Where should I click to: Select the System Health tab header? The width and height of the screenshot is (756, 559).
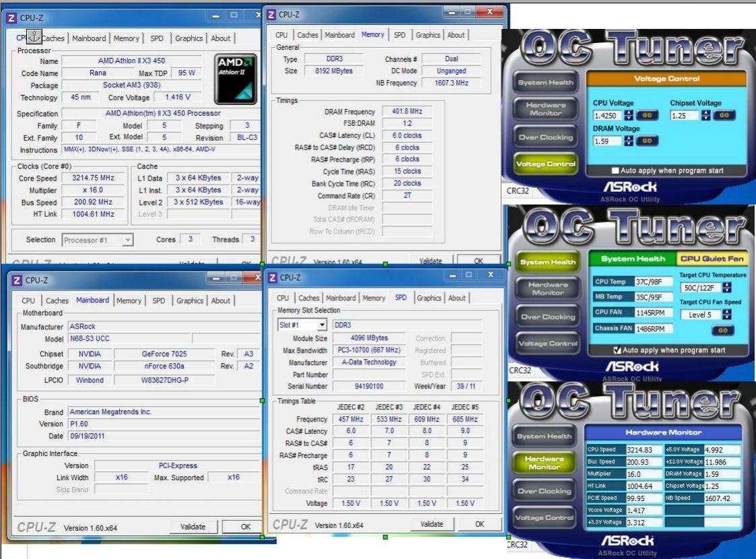coord(633,259)
